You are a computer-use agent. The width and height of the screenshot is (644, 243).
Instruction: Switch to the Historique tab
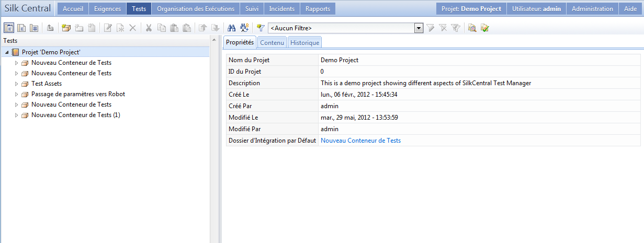304,43
